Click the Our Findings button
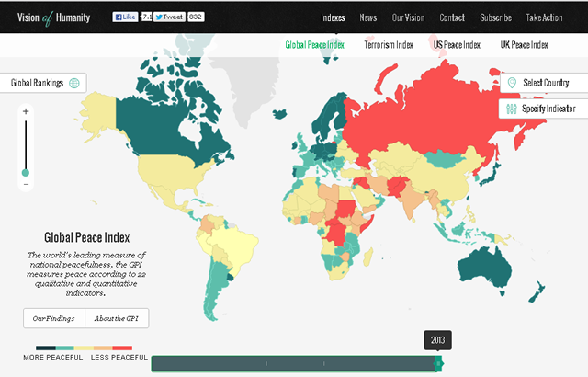This screenshot has width=588, height=377. [54, 318]
